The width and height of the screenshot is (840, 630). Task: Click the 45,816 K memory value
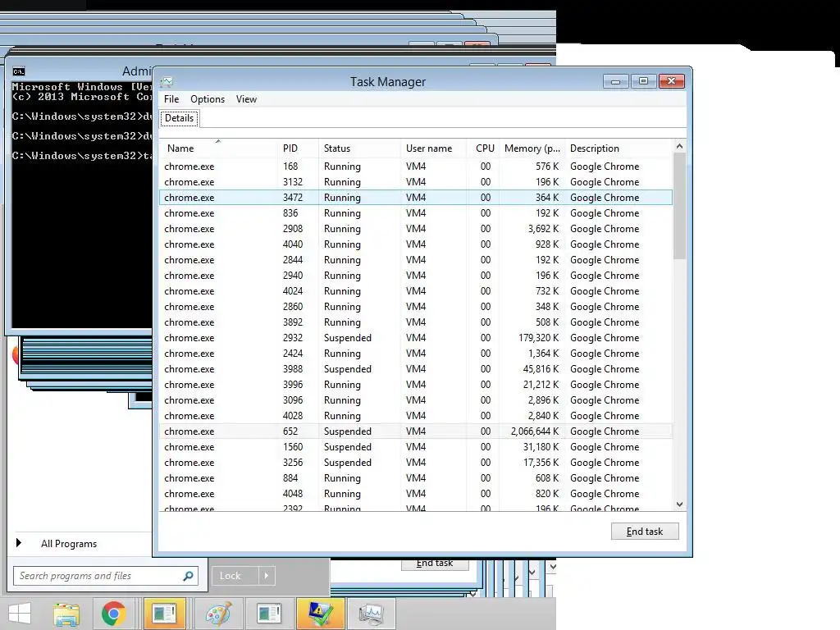coord(541,369)
